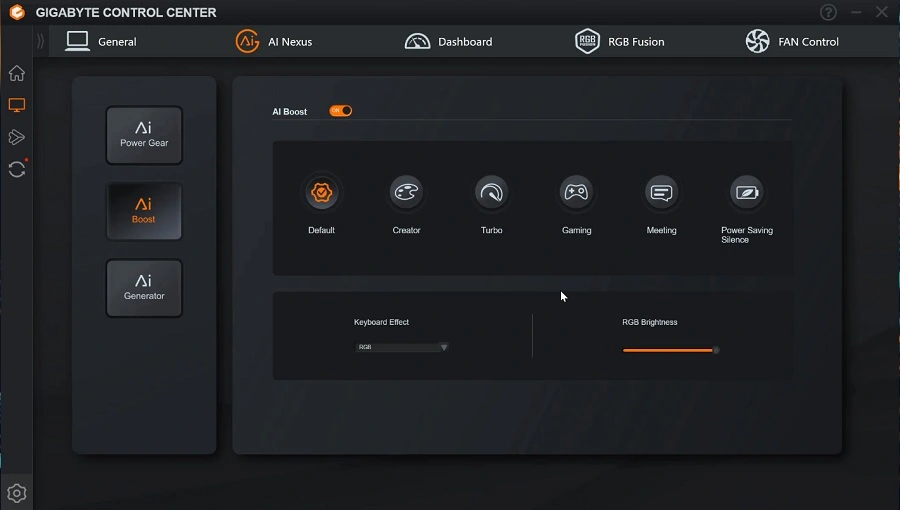Minimize the Gigabyte Control Center window
This screenshot has width=900, height=510.
[856, 12]
